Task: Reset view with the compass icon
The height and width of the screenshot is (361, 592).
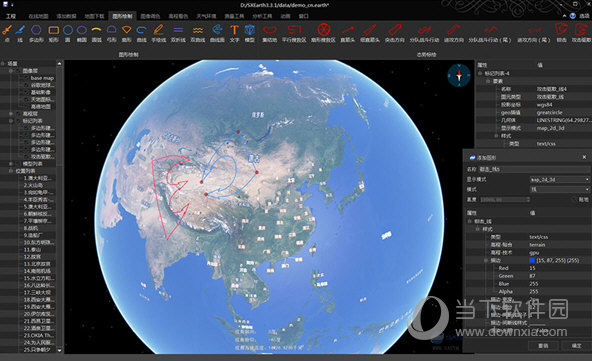Action: (x=459, y=75)
